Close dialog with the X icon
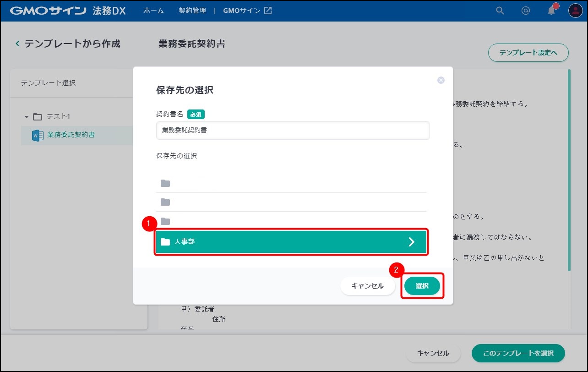 pos(441,80)
